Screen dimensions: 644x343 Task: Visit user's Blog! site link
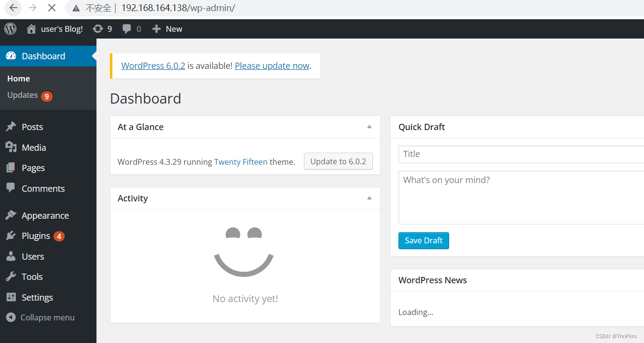(x=62, y=29)
